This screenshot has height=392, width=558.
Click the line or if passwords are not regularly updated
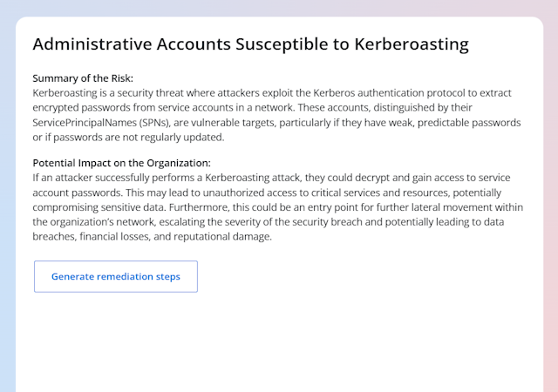pyautogui.click(x=128, y=138)
